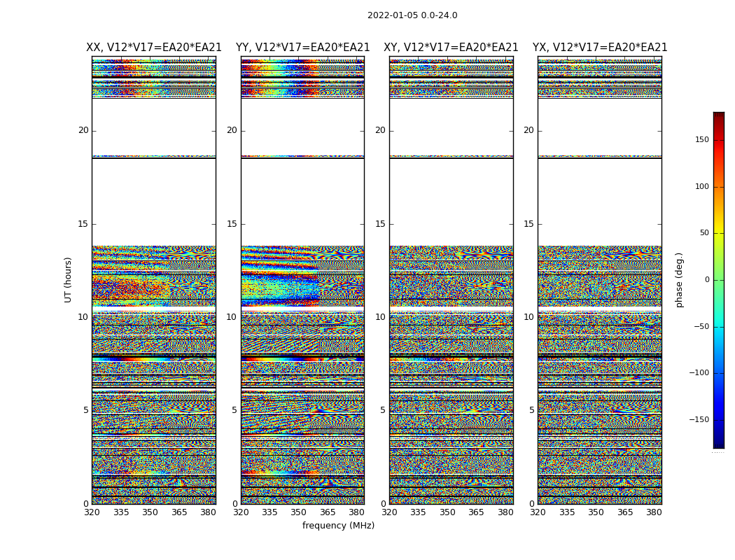735x560 pixels.
Task: Click the '5' hour tick on YX panel
Action: click(531, 410)
